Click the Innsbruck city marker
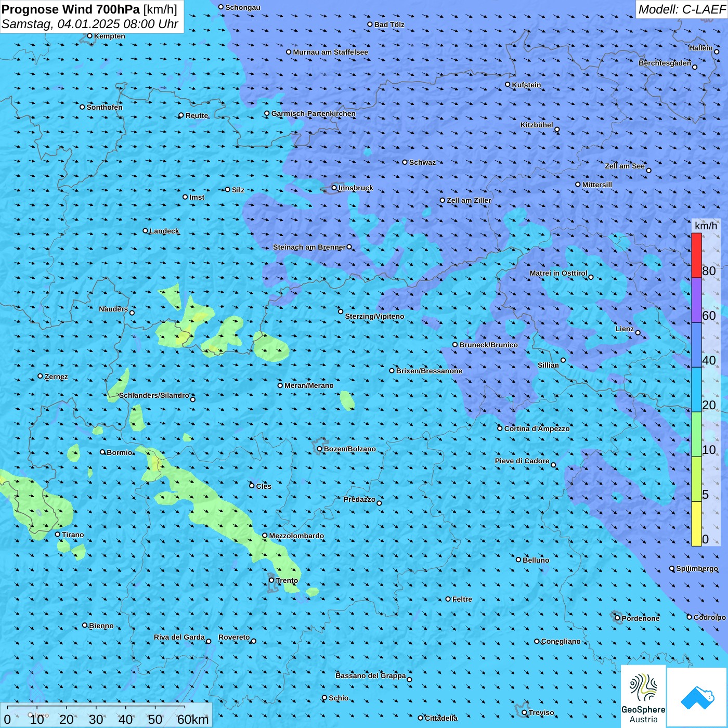This screenshot has height=728, width=728. click(334, 188)
